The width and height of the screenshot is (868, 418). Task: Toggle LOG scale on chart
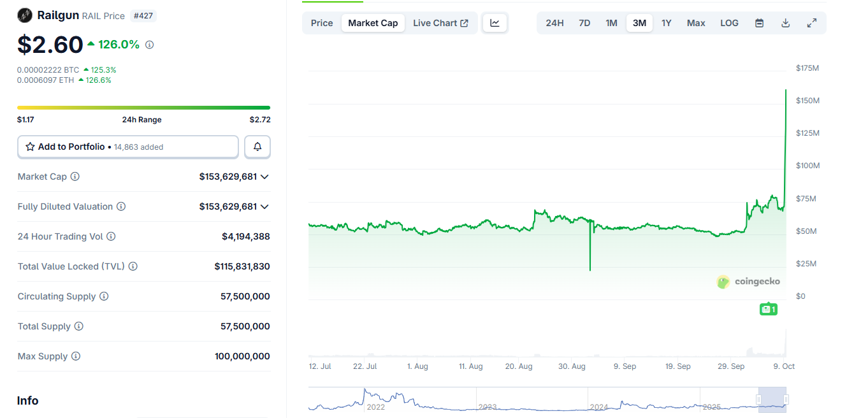(x=729, y=23)
